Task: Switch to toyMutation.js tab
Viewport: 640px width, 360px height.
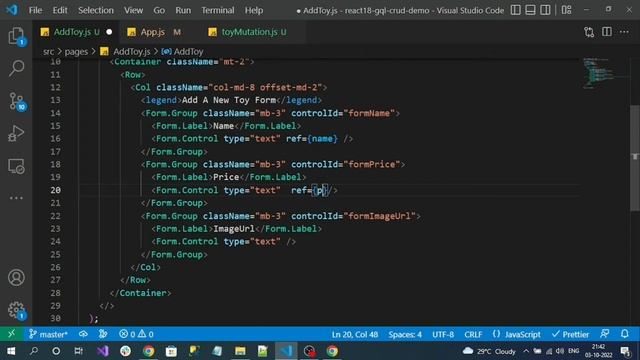Action: click(253, 32)
